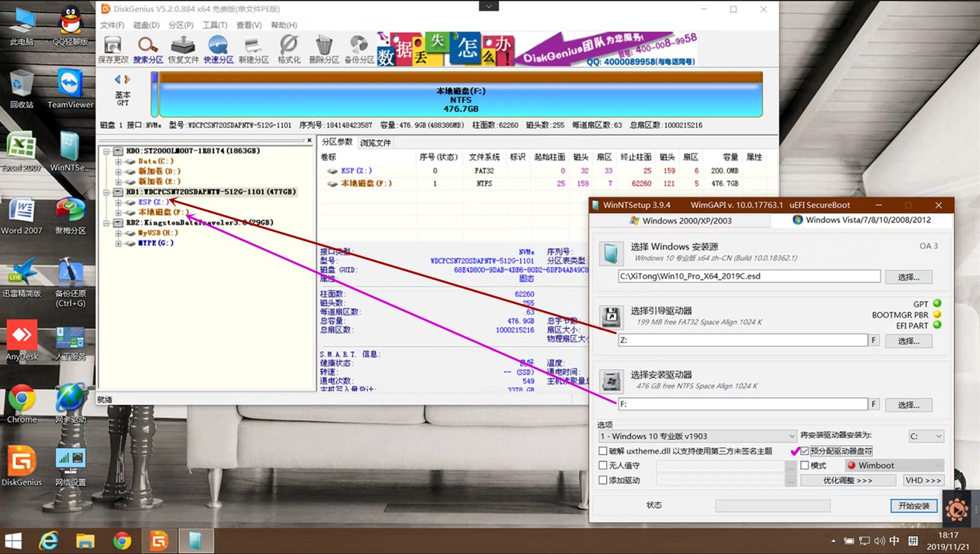Image resolution: width=980 pixels, height=554 pixels.
Task: Go to next disk with right arrow
Action: 127,80
